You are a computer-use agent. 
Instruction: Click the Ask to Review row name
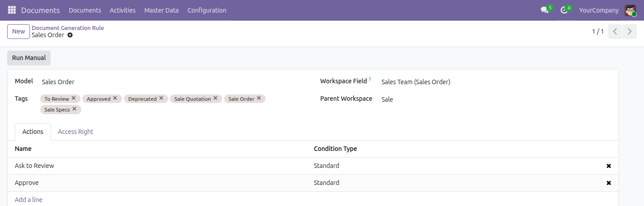34,166
